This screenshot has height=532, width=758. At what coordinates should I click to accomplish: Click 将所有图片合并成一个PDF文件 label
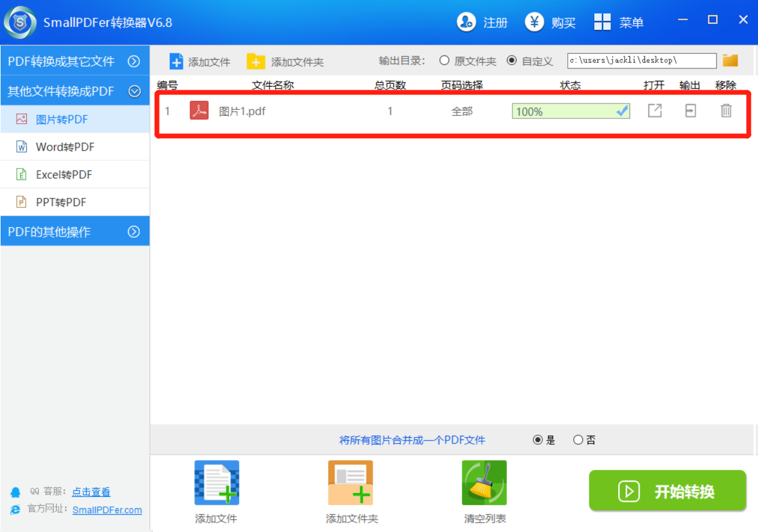412,441
